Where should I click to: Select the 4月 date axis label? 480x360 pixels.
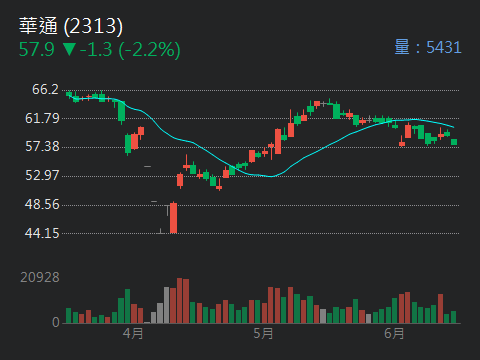(x=133, y=333)
